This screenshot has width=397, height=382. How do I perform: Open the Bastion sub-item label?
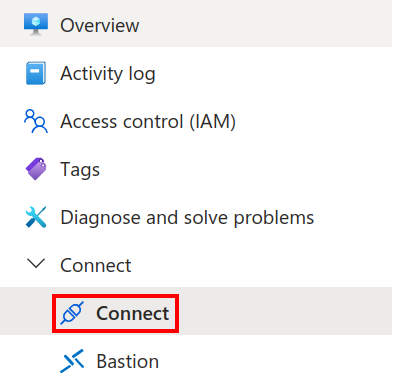pos(128,361)
